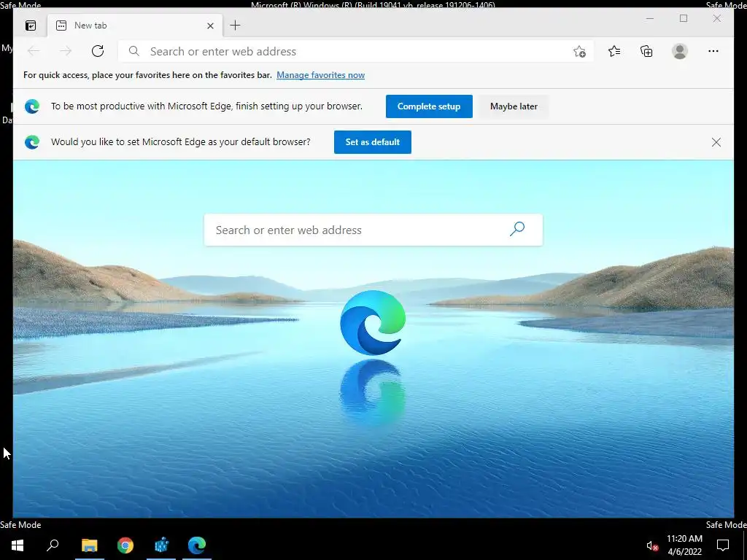The height and width of the screenshot is (560, 747).
Task: Close the New tab tab
Action: (x=210, y=26)
